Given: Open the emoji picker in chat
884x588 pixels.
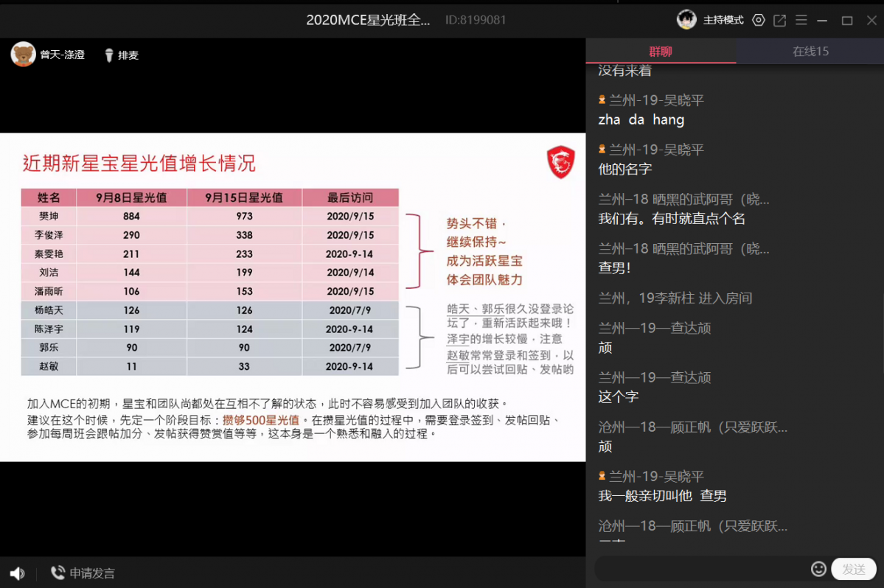Looking at the screenshot, I should (818, 569).
